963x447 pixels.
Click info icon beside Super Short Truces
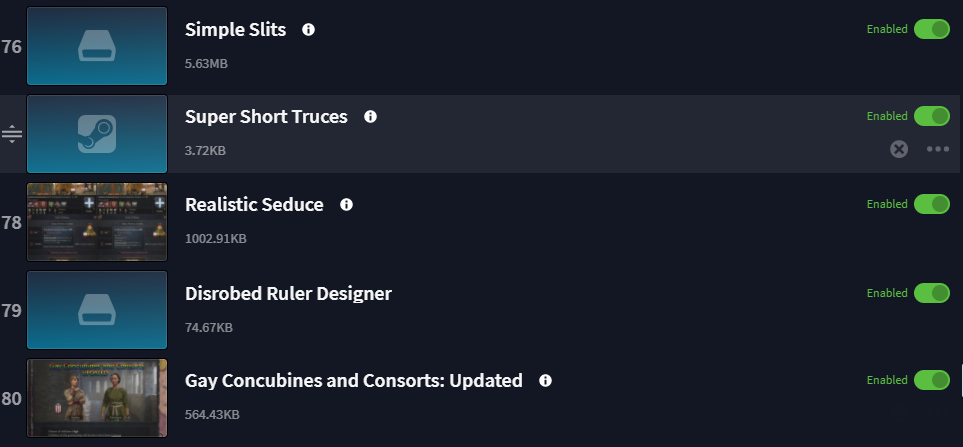370,117
